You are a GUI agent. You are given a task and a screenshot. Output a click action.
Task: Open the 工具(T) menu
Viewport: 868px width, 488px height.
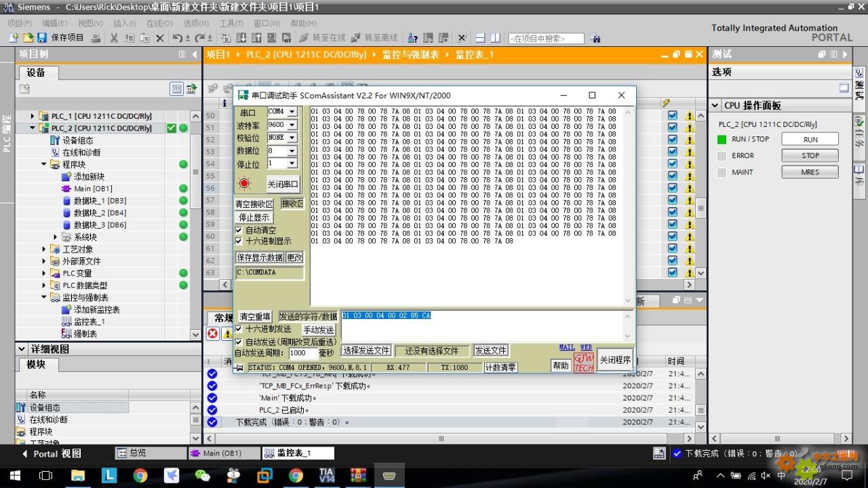click(x=231, y=23)
